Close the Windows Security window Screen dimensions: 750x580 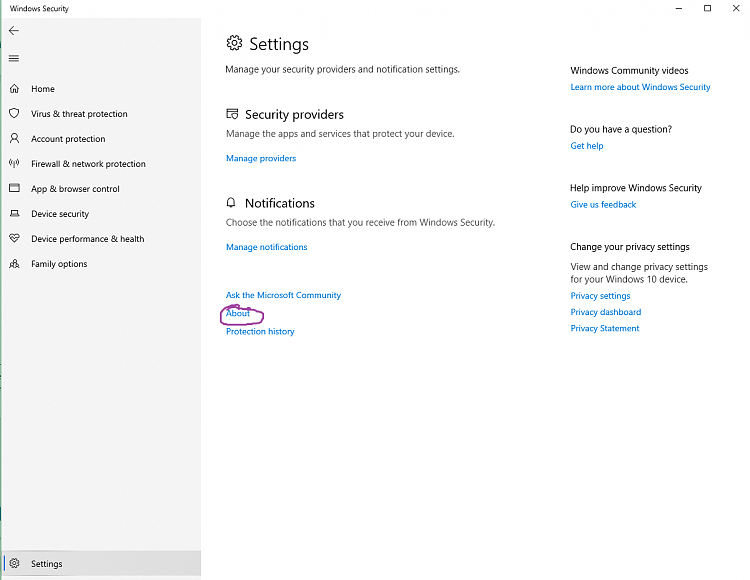736,8
